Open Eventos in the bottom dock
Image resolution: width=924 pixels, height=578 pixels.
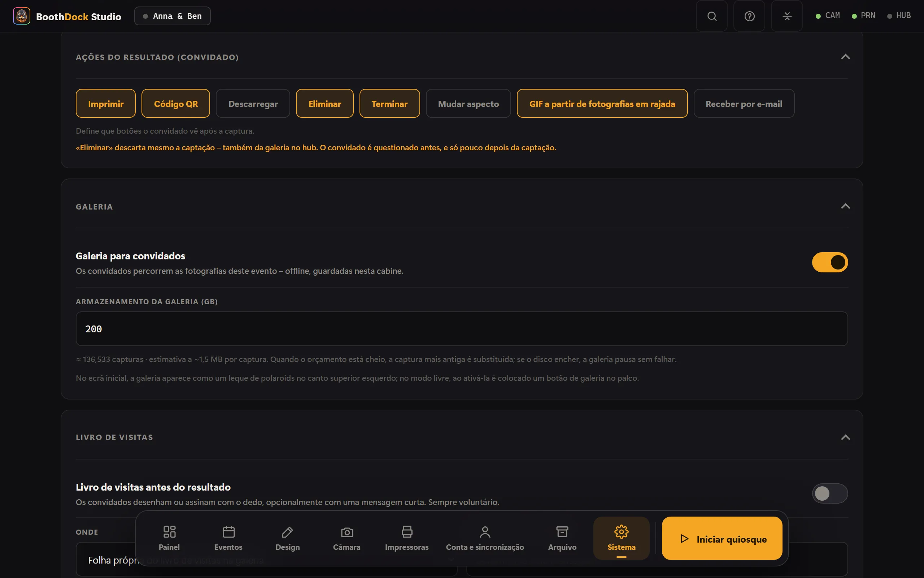(x=228, y=538)
